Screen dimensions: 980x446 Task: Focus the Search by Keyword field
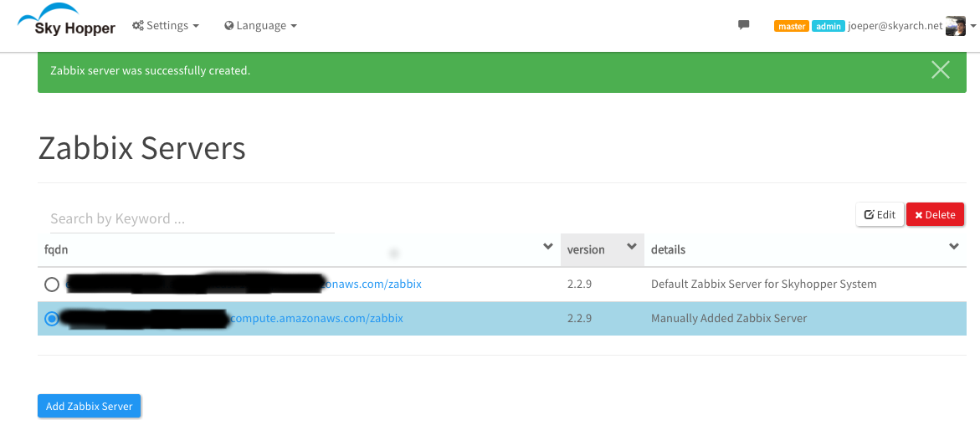coord(192,218)
